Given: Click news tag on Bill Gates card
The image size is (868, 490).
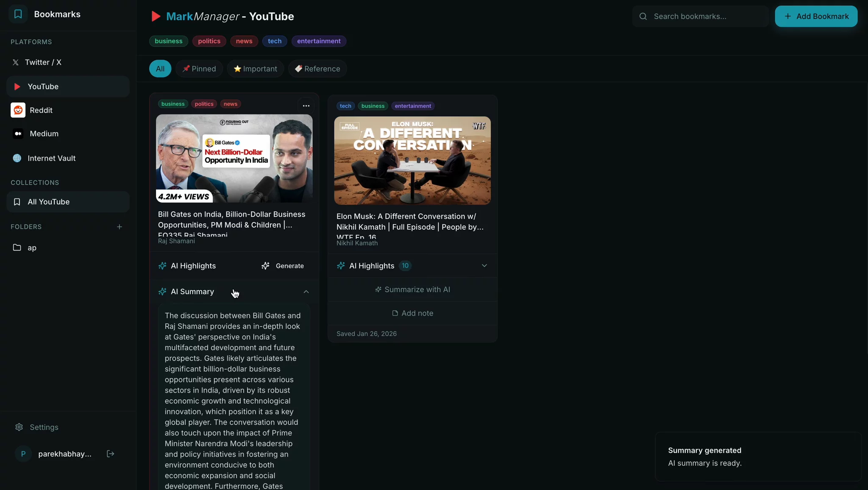Looking at the screenshot, I should point(231,104).
